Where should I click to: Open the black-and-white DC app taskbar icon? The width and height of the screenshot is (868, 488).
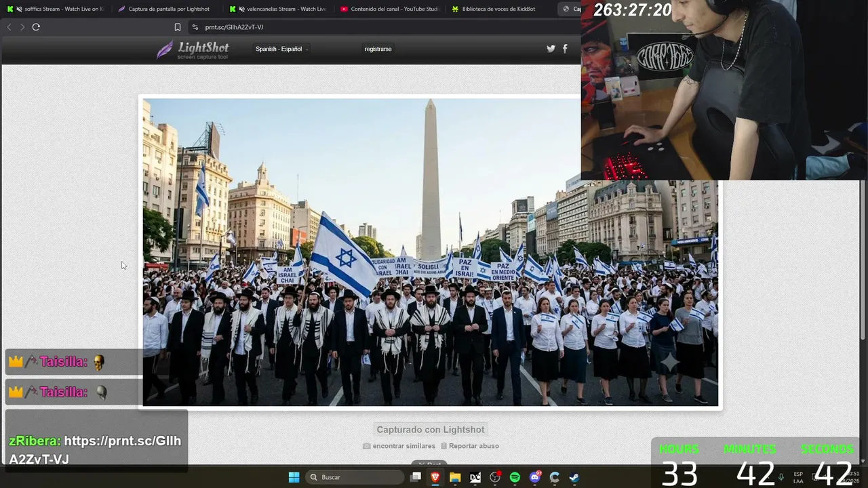pyautogui.click(x=475, y=477)
